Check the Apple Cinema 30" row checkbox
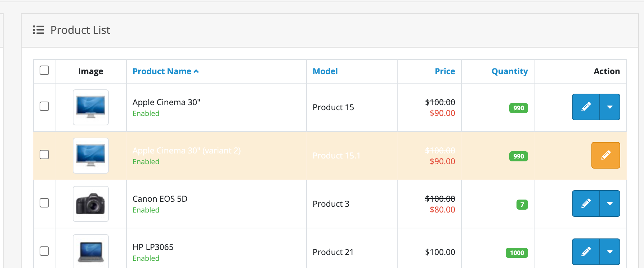Screen dimensions: 644x268 tap(44, 106)
